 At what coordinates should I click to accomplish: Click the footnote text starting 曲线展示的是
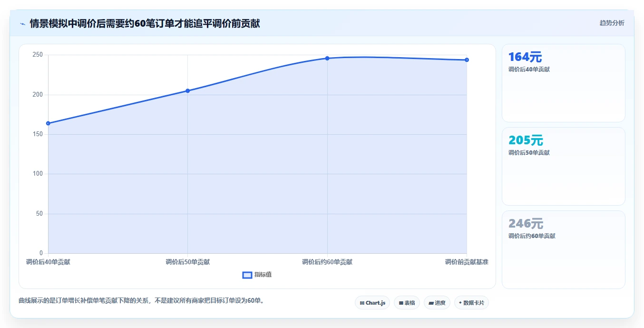(141, 301)
